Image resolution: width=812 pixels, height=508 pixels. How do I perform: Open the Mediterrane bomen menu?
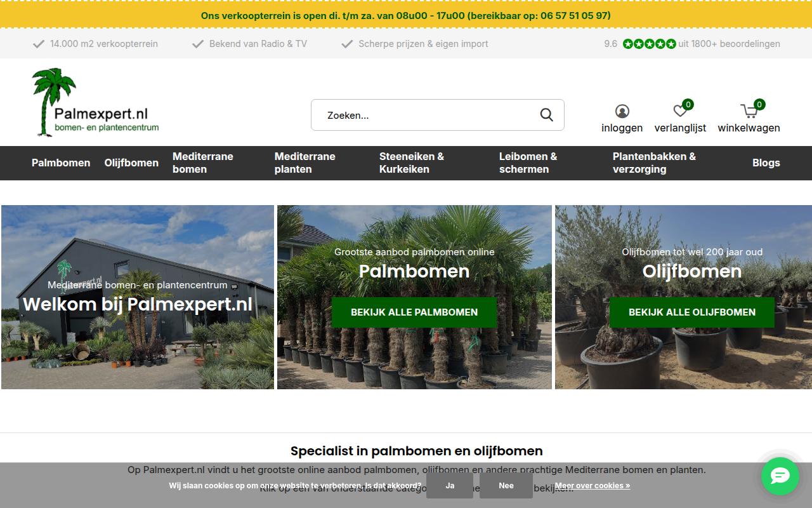coord(203,163)
